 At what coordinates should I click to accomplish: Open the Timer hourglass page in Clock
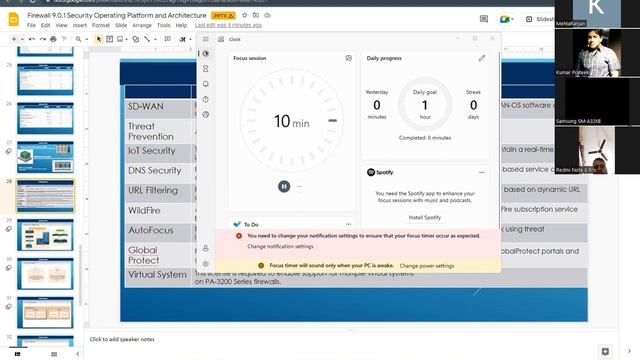206,69
